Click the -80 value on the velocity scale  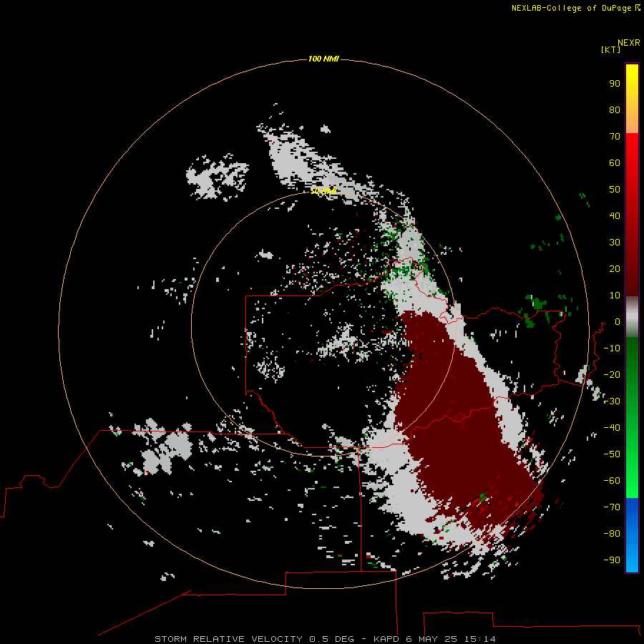(x=612, y=534)
